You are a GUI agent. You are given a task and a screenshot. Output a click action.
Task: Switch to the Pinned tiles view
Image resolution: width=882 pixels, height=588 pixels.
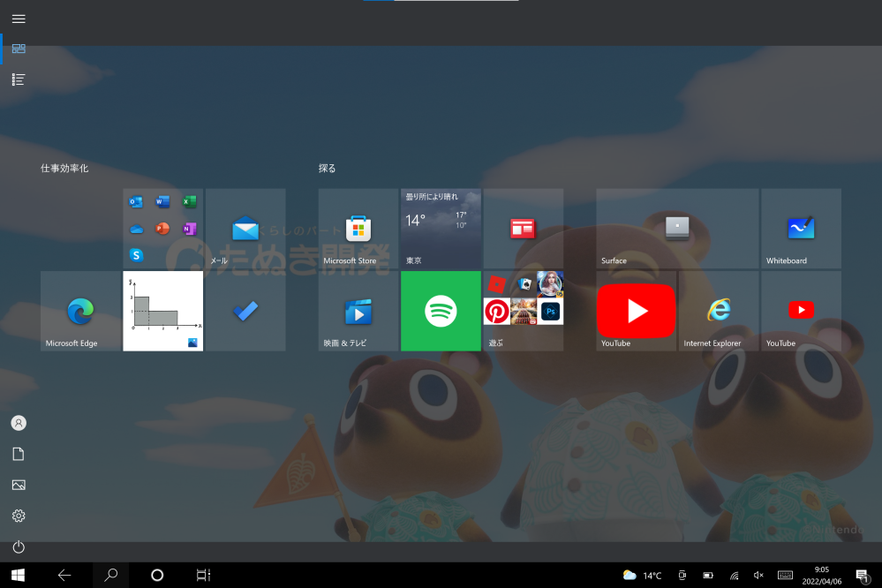[x=19, y=49]
